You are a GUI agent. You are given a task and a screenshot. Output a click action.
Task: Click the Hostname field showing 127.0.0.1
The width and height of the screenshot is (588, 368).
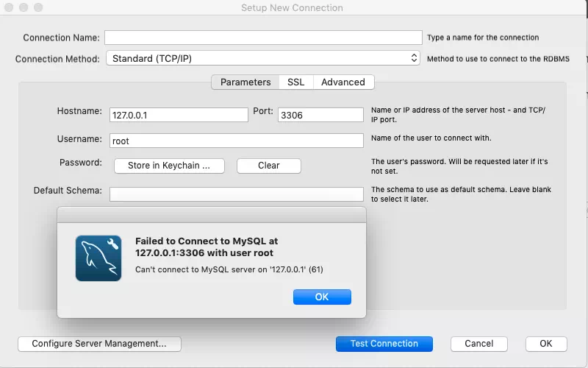point(179,115)
